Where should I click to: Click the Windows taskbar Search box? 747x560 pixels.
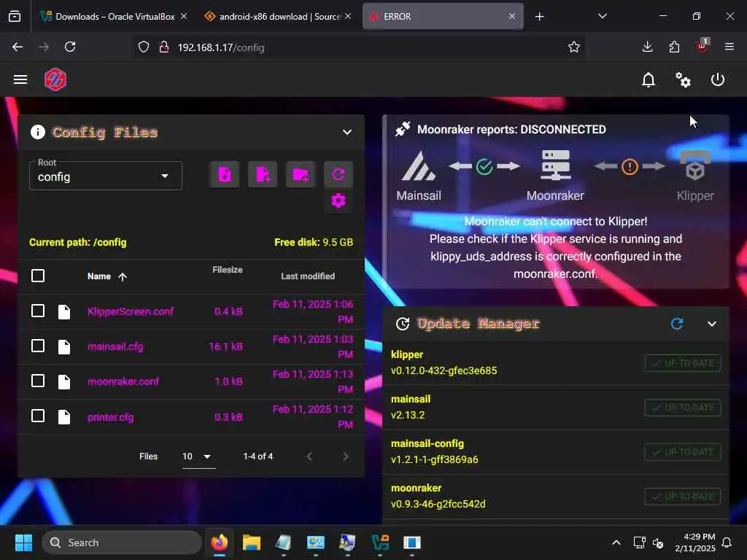pyautogui.click(x=122, y=542)
